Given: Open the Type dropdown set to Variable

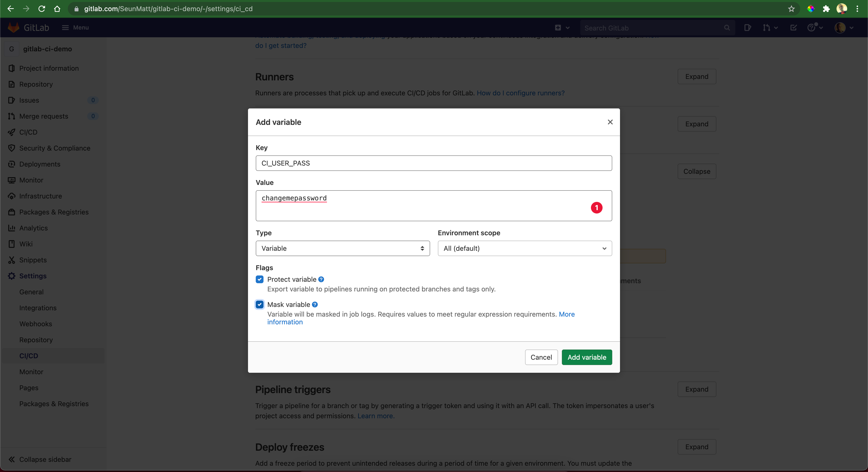Looking at the screenshot, I should pos(342,248).
